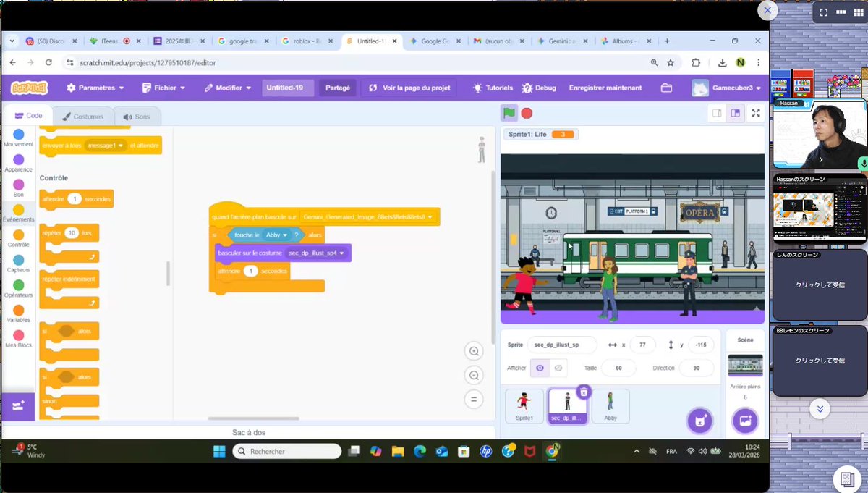Screen dimensions: 868x493
Task: Open message1 dropdown in envoyer block
Action: click(106, 146)
